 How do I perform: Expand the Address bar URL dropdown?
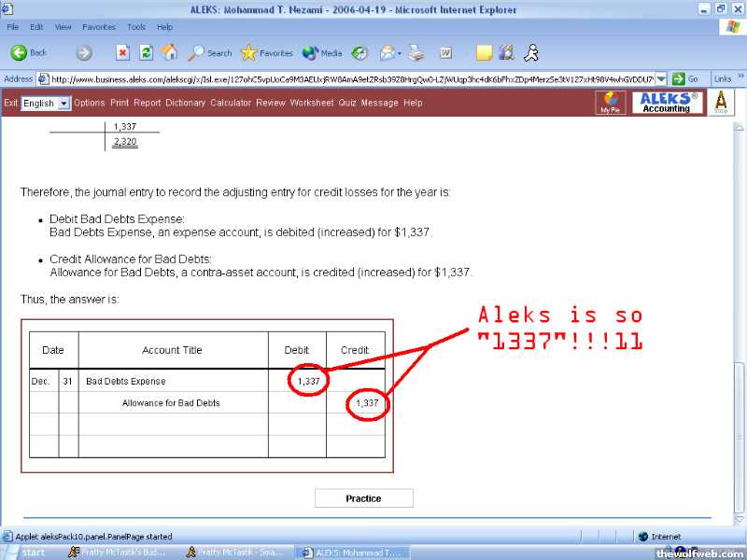click(661, 79)
